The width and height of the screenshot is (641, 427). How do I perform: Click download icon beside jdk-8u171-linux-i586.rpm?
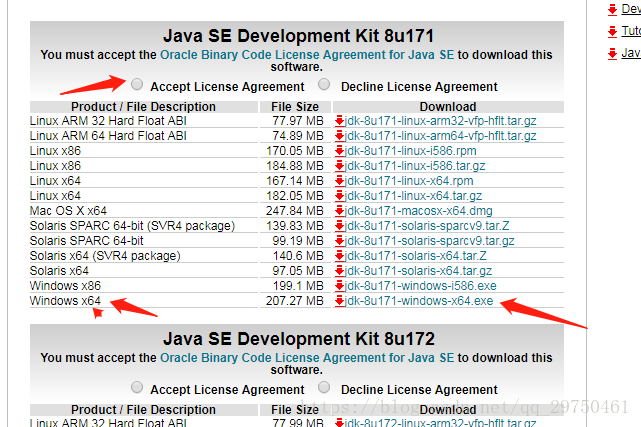coord(339,151)
